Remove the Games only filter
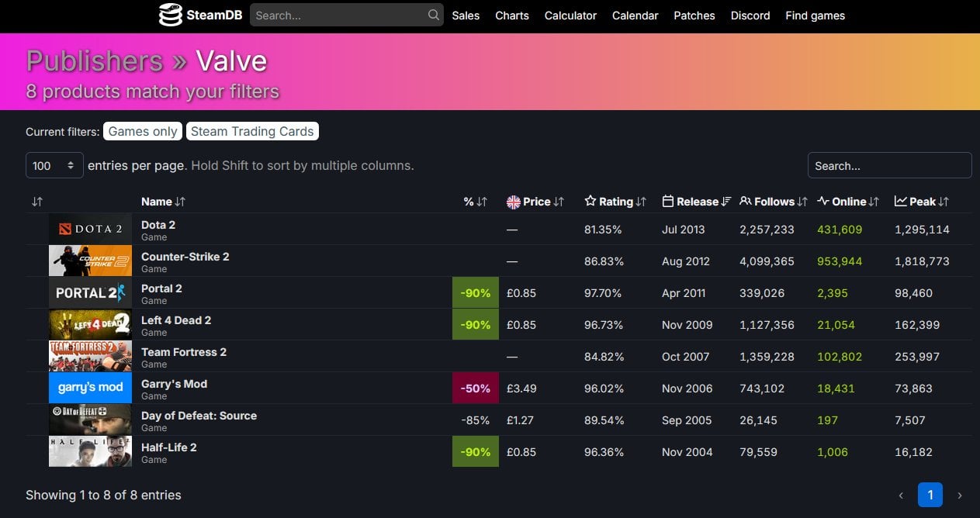Viewport: 980px width, 518px height. tap(143, 132)
